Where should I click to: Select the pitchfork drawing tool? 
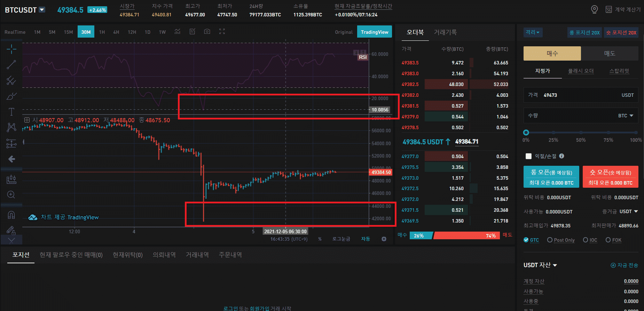pyautogui.click(x=11, y=80)
